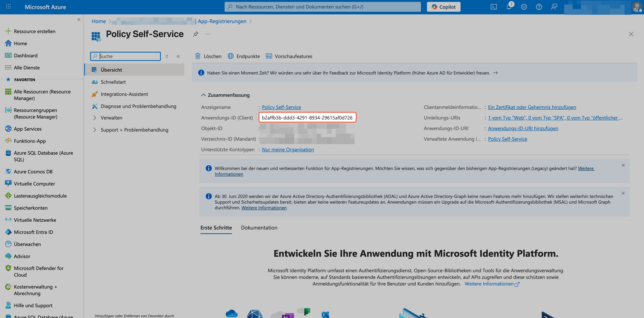Expand the Verwalten section
644x318 pixels.
point(111,118)
